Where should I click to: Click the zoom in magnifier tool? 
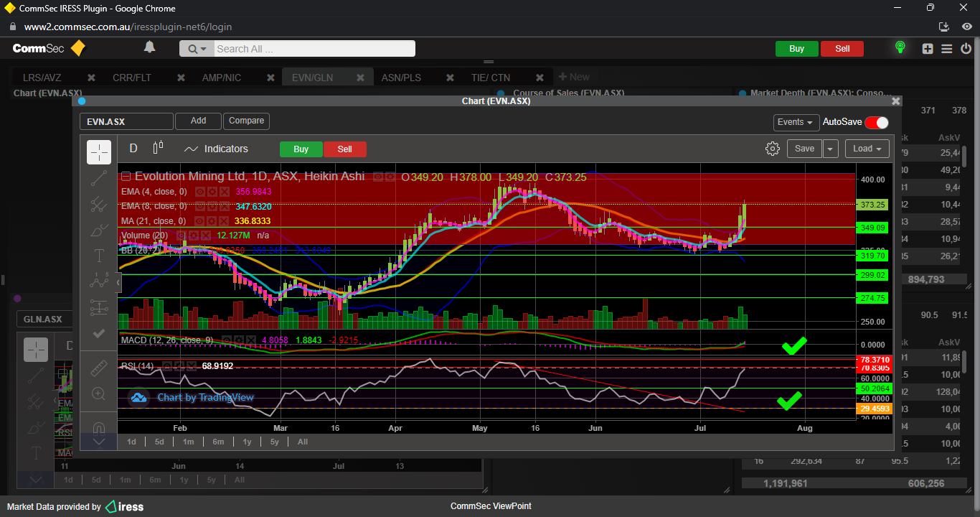tap(99, 393)
